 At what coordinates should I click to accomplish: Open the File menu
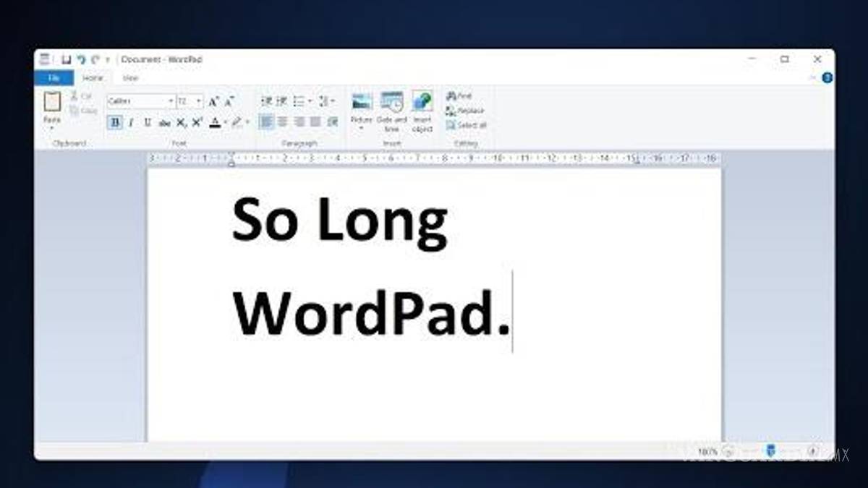54,78
